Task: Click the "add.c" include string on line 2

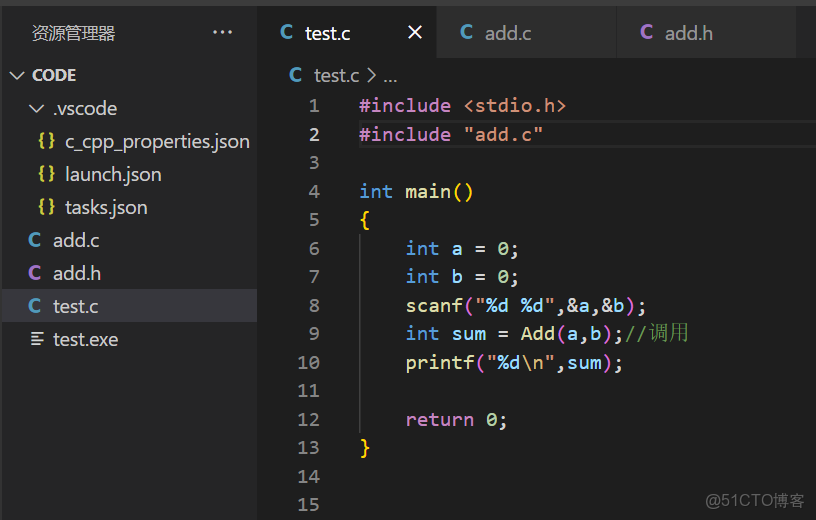Action: point(503,134)
